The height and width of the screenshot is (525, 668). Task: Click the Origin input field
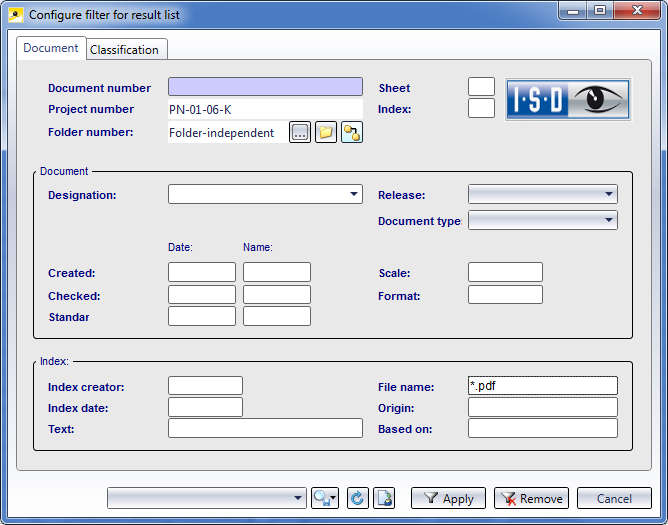point(543,407)
